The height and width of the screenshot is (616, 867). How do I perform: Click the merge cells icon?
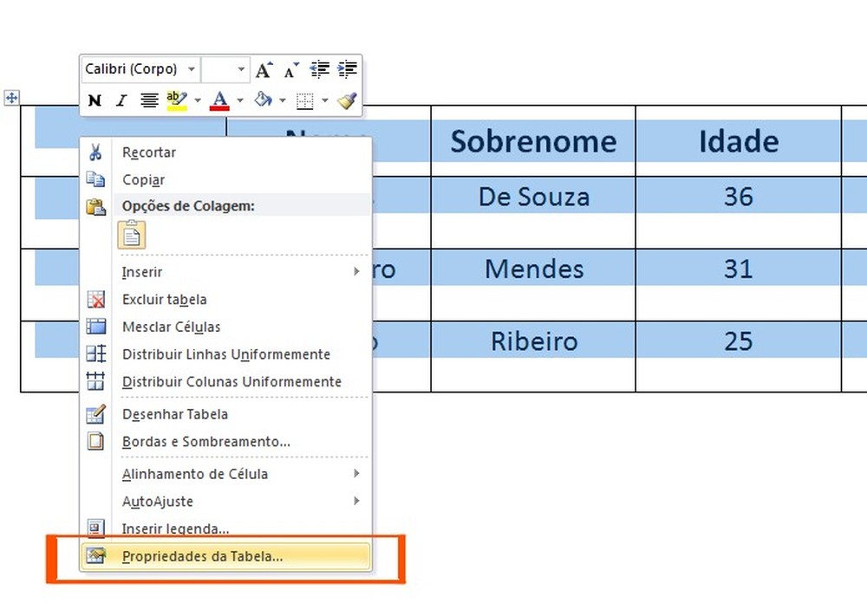96,327
